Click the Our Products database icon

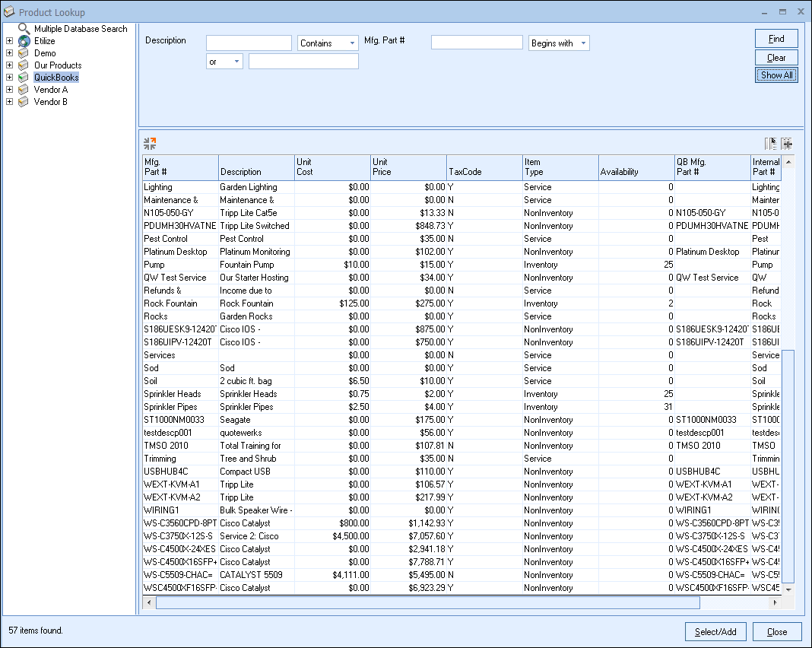click(x=24, y=65)
